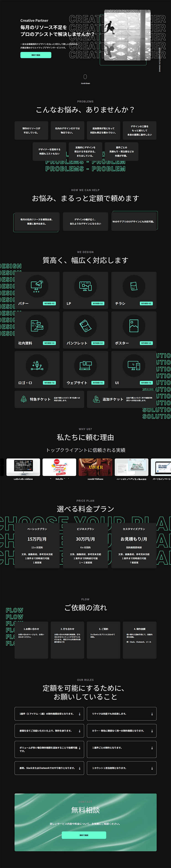
Task: Click the 制作のリソースが不足している problem card
Action: click(x=31, y=130)
